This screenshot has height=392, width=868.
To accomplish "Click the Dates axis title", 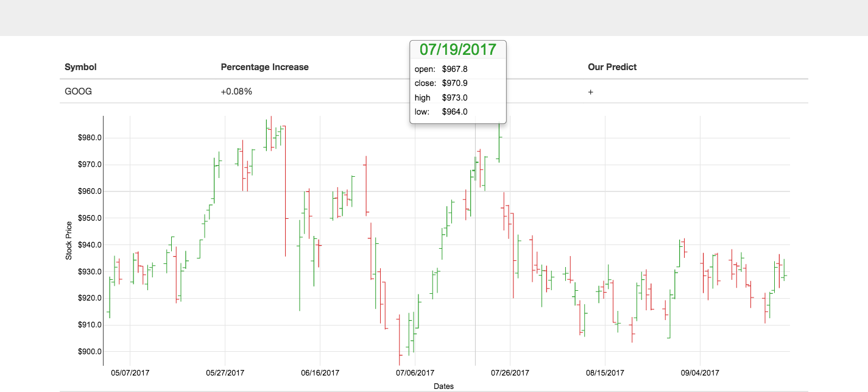I will pos(443,387).
